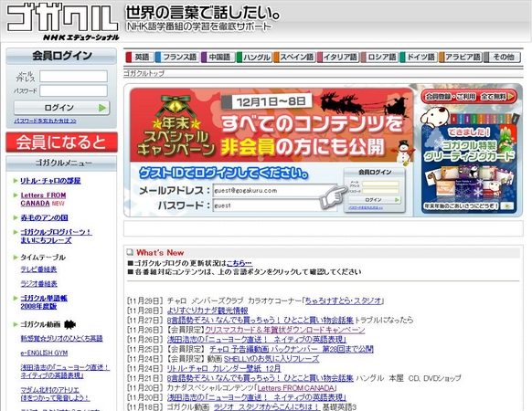The width and height of the screenshot is (532, 411).
Task: Click banner メールアドレス field with guest@gogakuru.com
Action: coord(275,191)
